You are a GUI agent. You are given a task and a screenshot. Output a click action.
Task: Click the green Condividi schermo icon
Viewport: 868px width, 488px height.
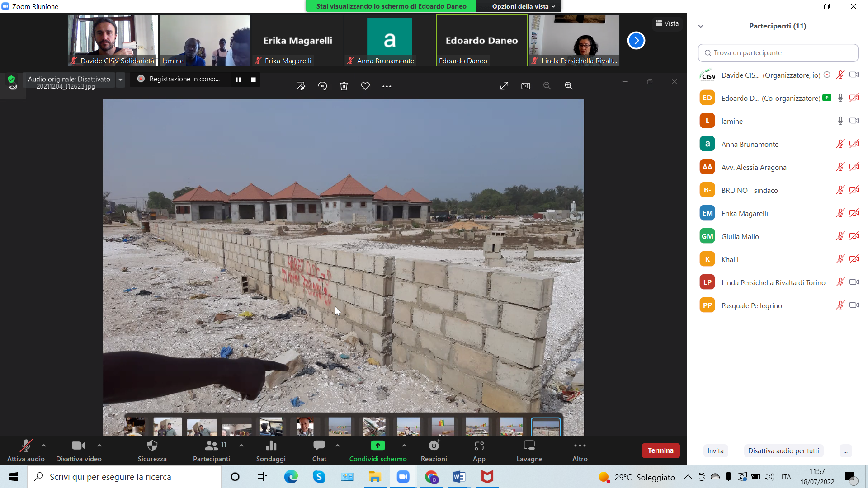pyautogui.click(x=378, y=446)
